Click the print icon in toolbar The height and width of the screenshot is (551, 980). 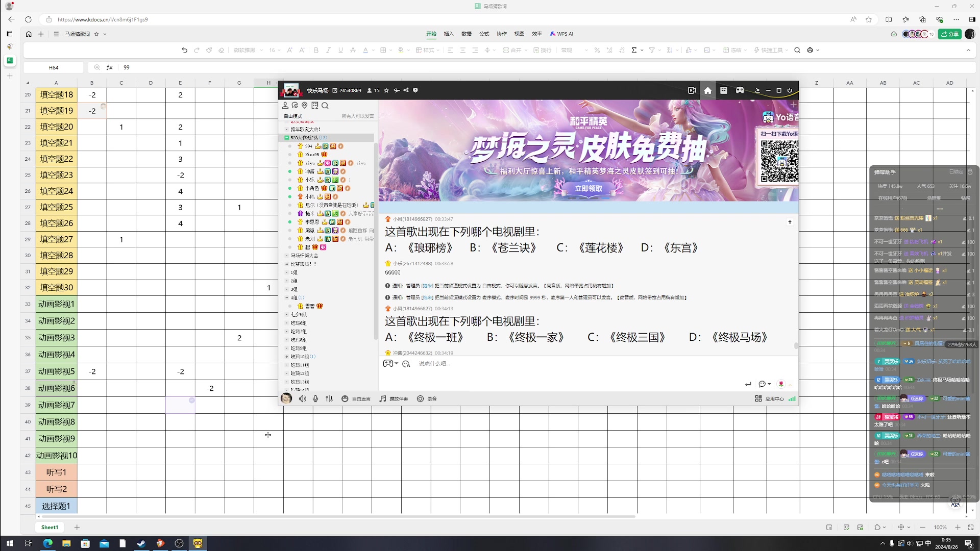coord(810,50)
